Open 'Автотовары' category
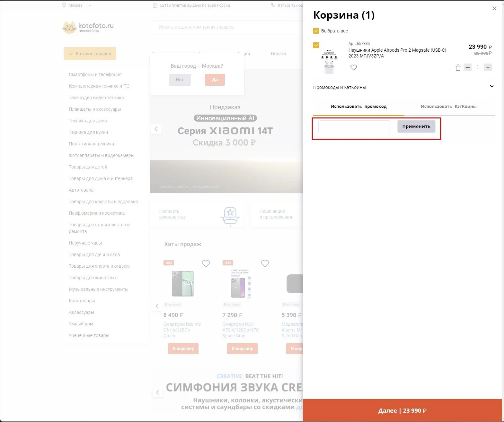 (82, 190)
